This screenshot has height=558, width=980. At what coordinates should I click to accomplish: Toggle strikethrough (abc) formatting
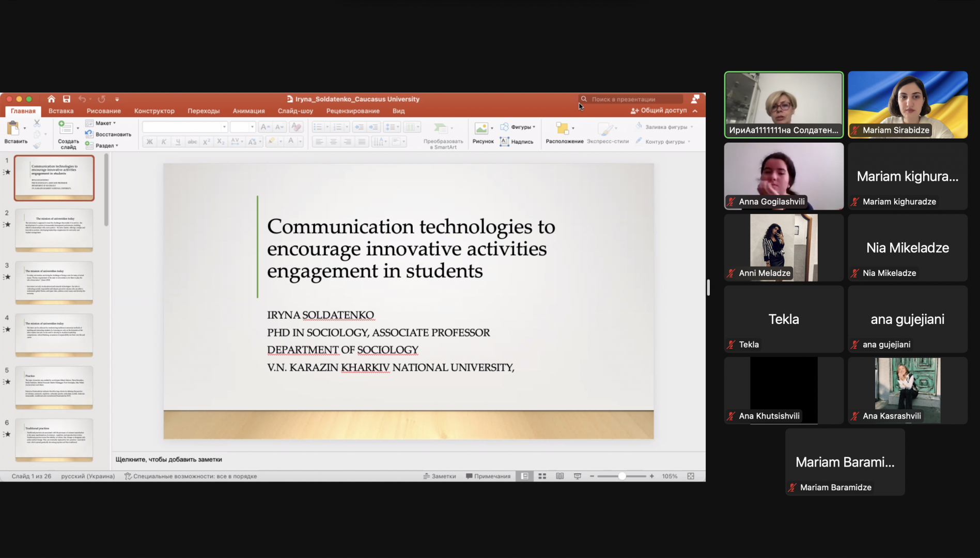[x=192, y=142]
